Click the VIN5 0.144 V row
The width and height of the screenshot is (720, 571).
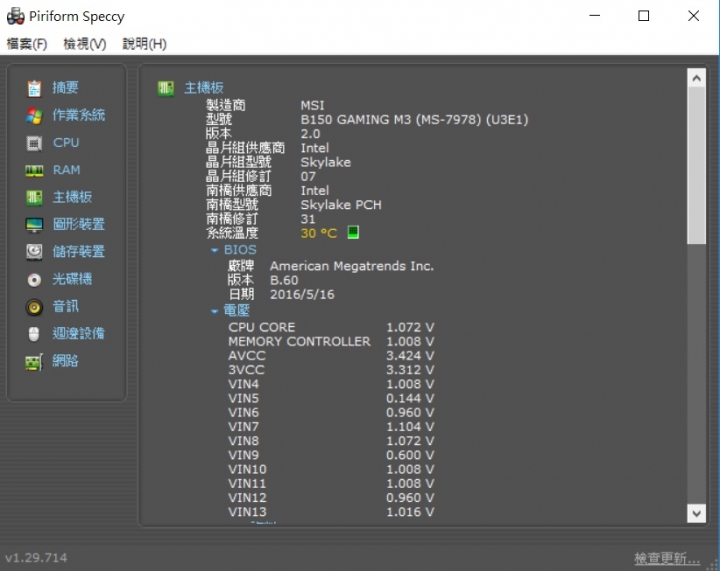point(331,398)
